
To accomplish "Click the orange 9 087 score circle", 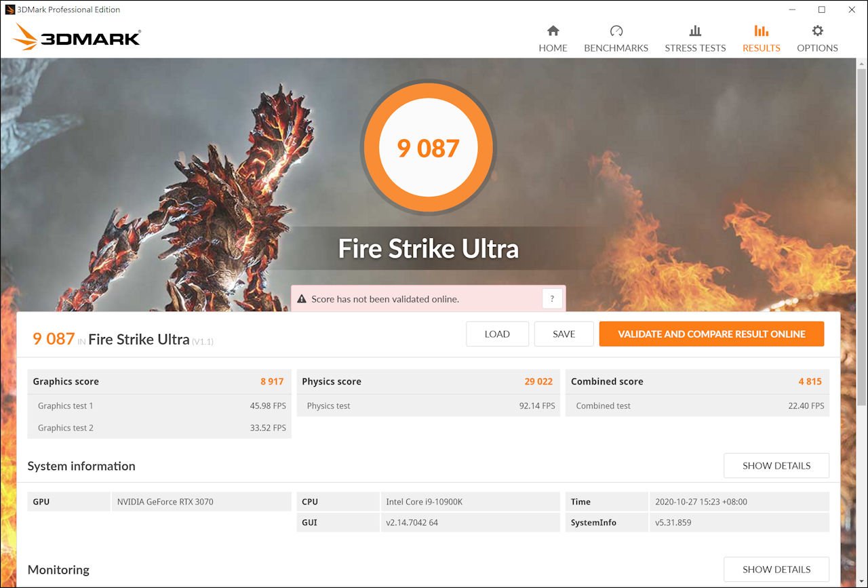I will (428, 148).
